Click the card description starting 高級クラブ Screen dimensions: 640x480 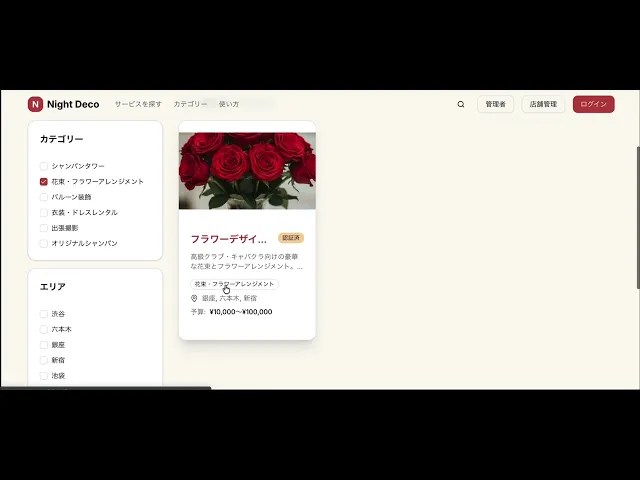pyautogui.click(x=247, y=262)
